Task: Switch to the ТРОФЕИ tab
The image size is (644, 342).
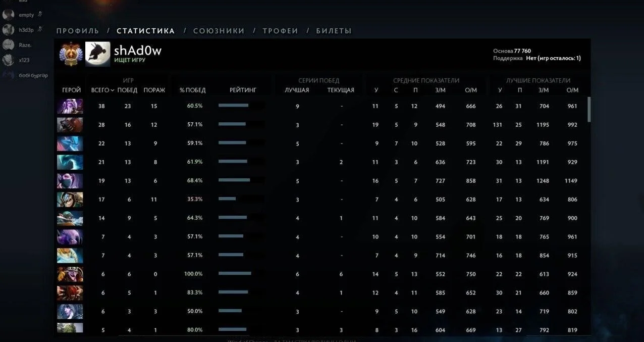Action: point(280,31)
